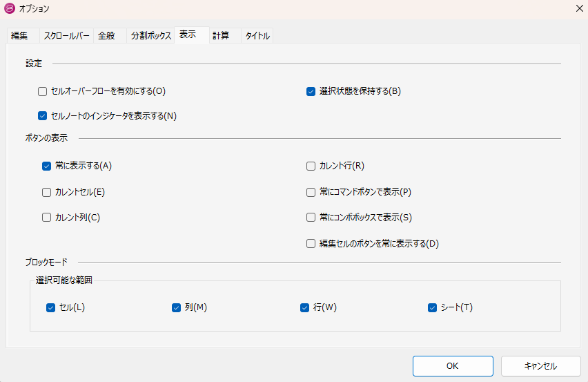Enable 常にコンボボックスで表示(S)
Image resolution: width=588 pixels, height=382 pixels.
[311, 218]
